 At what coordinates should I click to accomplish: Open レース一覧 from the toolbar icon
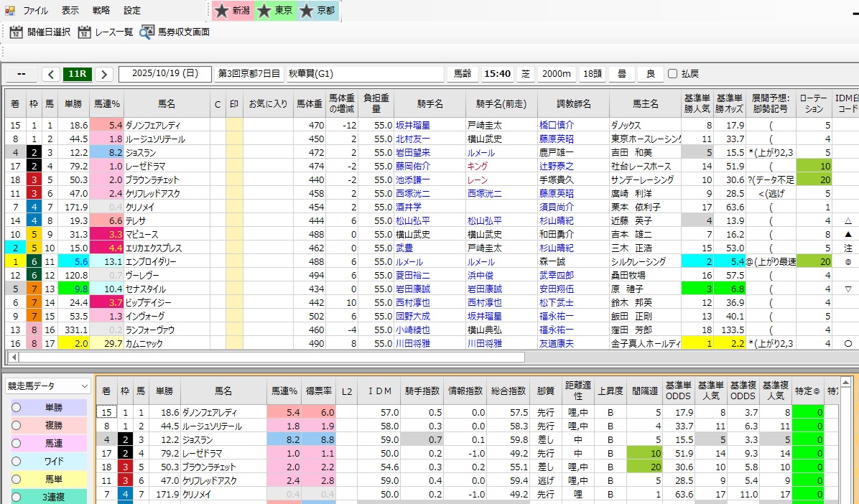point(85,32)
